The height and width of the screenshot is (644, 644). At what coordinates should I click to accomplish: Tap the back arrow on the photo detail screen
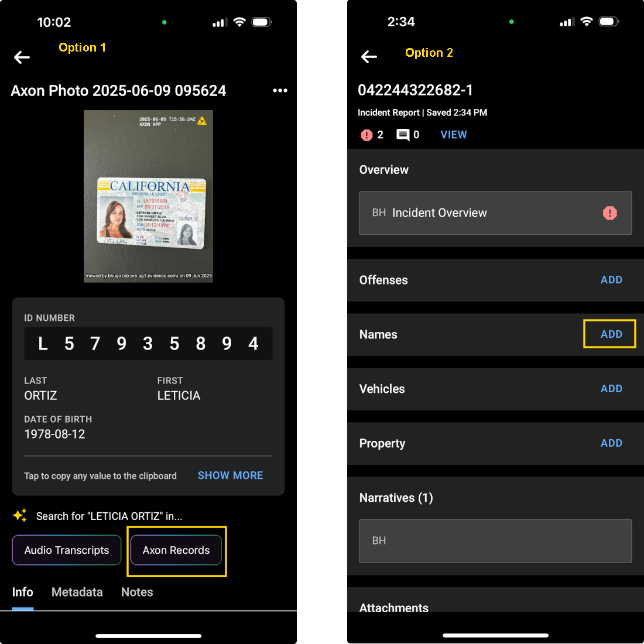(x=22, y=57)
